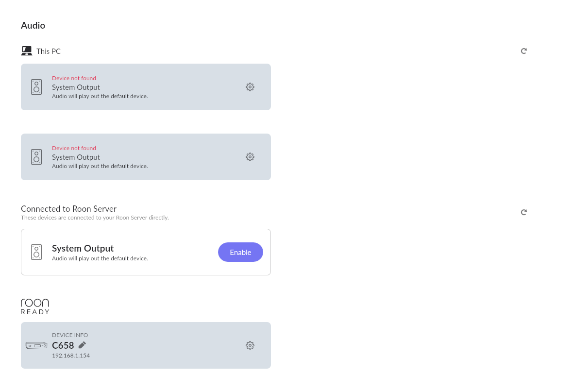This screenshot has height=391, width=588.
Task: Open the DEVICE INFO link for C658
Action: click(70, 335)
